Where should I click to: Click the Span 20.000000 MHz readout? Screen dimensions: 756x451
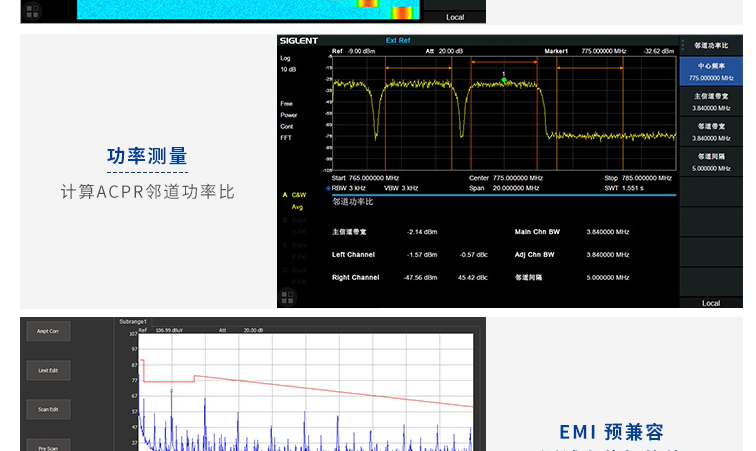pyautogui.click(x=503, y=187)
